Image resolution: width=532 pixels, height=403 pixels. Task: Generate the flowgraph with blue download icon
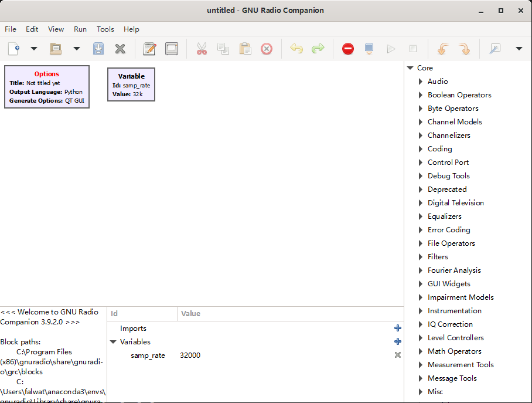(369, 49)
